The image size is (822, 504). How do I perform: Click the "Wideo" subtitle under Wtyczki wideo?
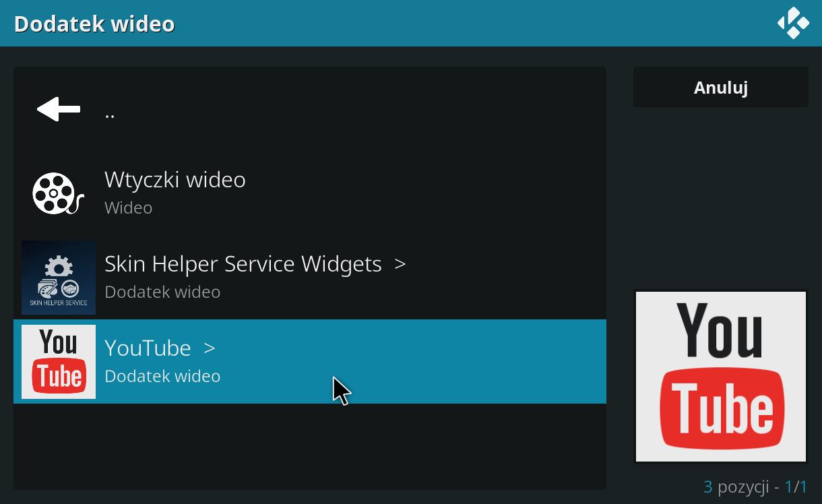point(128,208)
